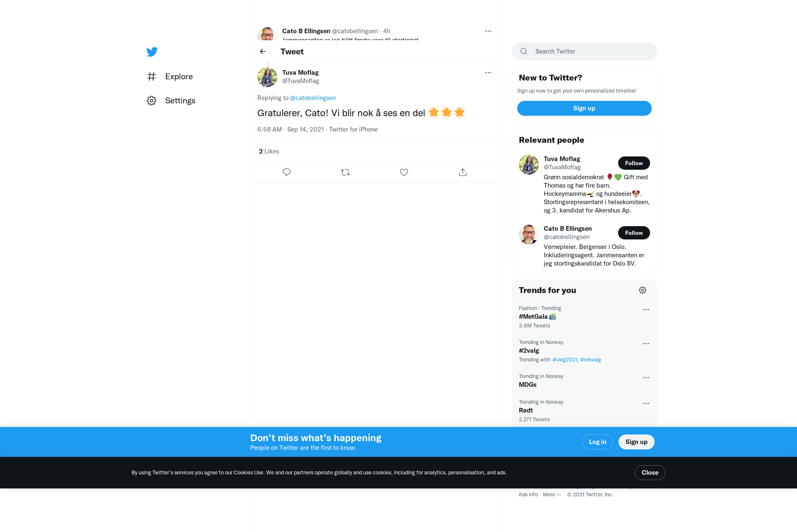Expand the options for the #MetGala trend

tap(646, 310)
